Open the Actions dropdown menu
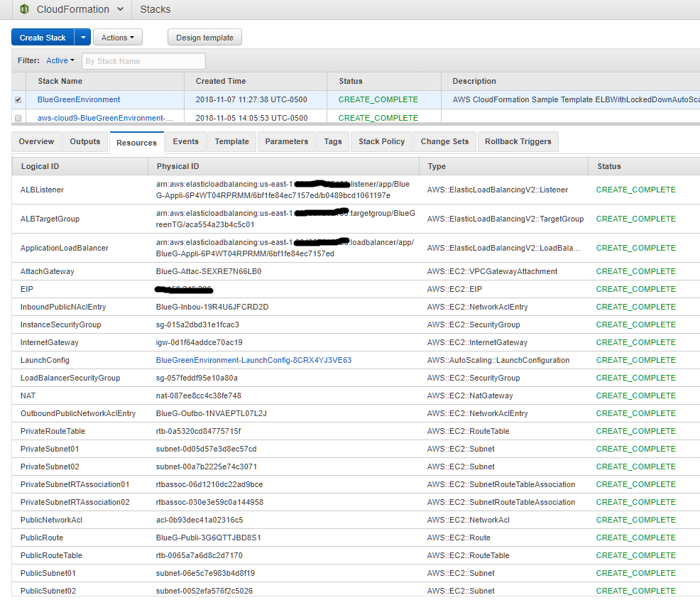Image resolution: width=700 pixels, height=600 pixels. (118, 38)
